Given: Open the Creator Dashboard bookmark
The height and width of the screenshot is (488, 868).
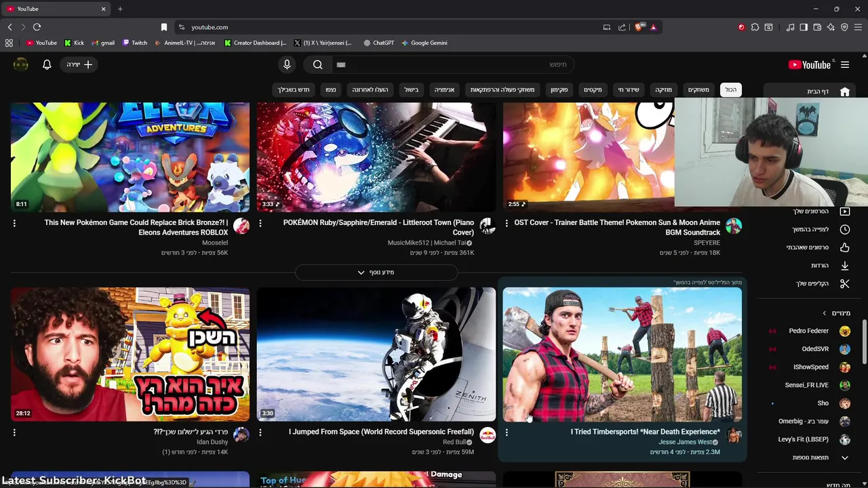Looking at the screenshot, I should pos(255,43).
